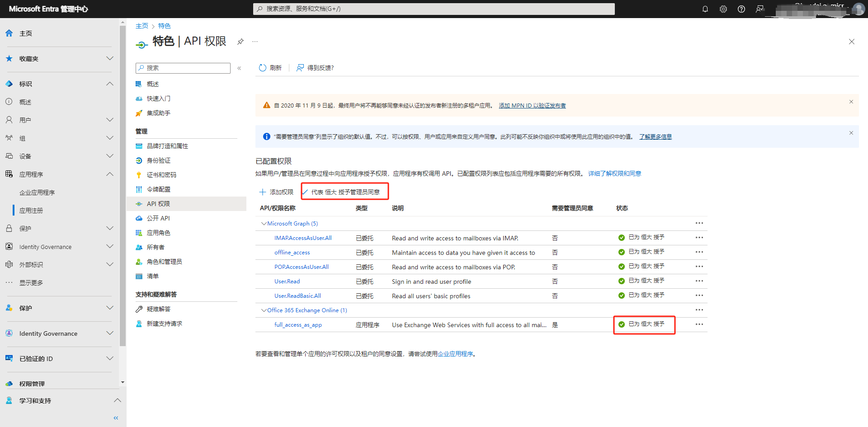Click the 搜索资源 search box
868x427 pixels.
433,9
